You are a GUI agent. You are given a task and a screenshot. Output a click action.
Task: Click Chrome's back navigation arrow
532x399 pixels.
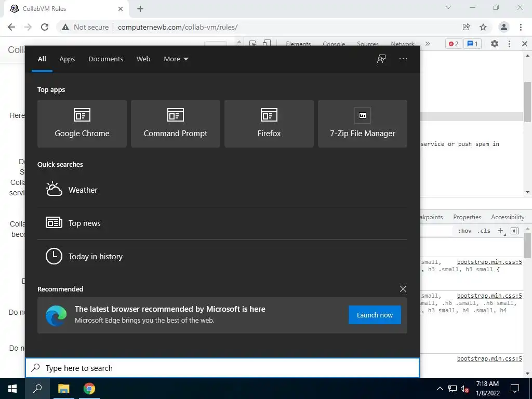[x=11, y=27]
